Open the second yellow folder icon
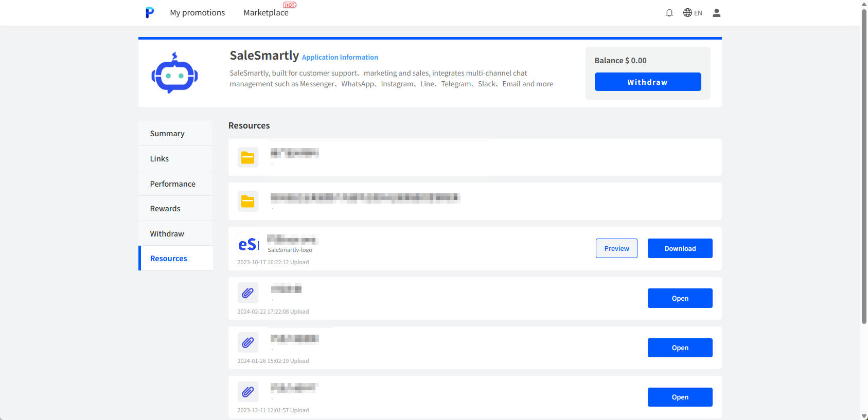 pos(248,202)
